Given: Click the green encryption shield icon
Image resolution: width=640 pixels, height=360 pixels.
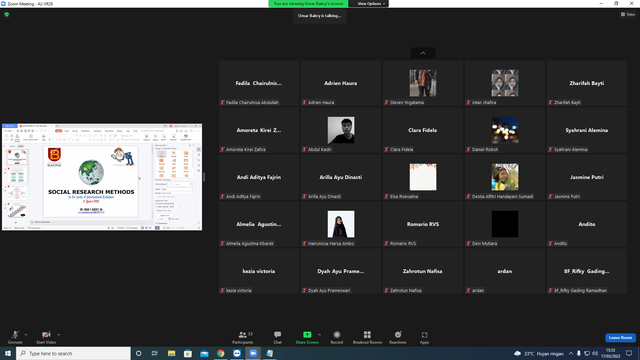Looking at the screenshot, I should pyautogui.click(x=7, y=14).
